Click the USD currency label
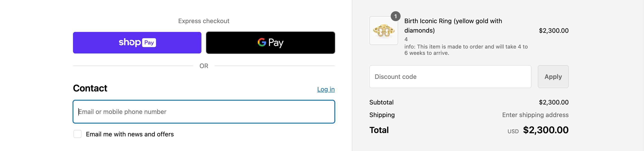 coord(513,131)
